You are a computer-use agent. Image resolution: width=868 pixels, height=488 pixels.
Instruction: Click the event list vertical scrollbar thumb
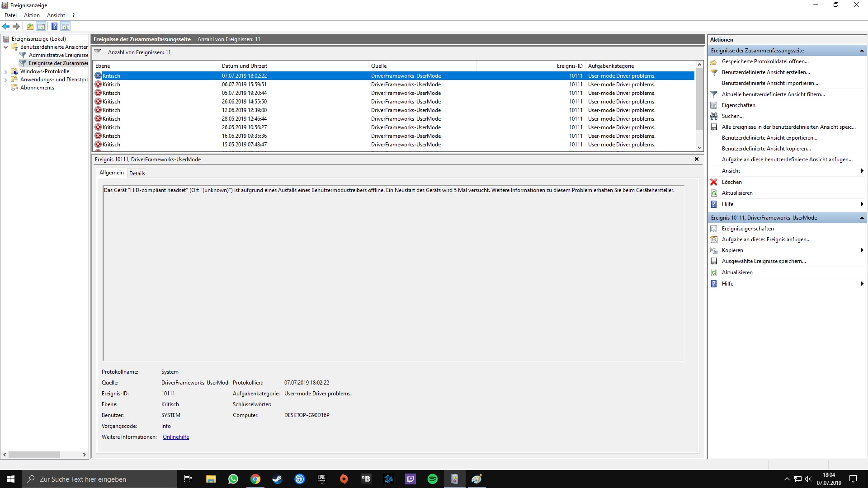[699, 99]
